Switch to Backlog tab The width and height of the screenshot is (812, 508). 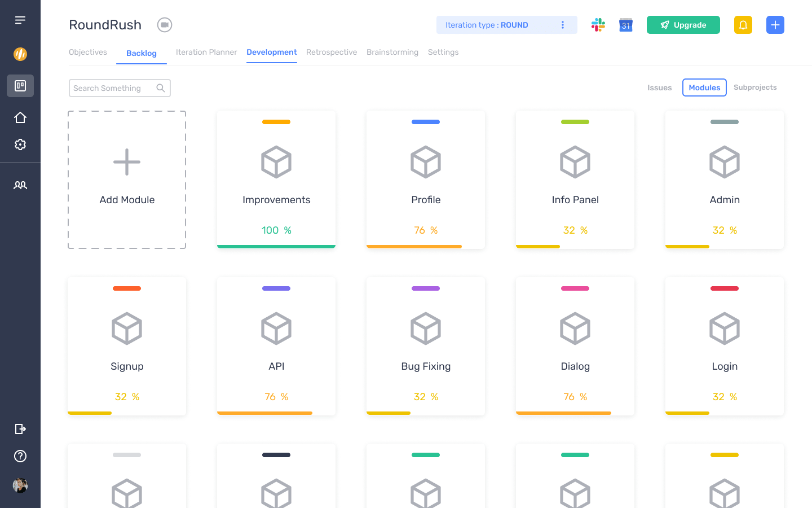pyautogui.click(x=142, y=53)
